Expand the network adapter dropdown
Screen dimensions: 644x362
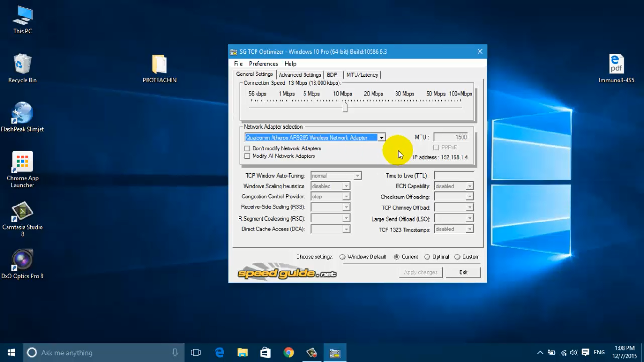click(x=381, y=138)
